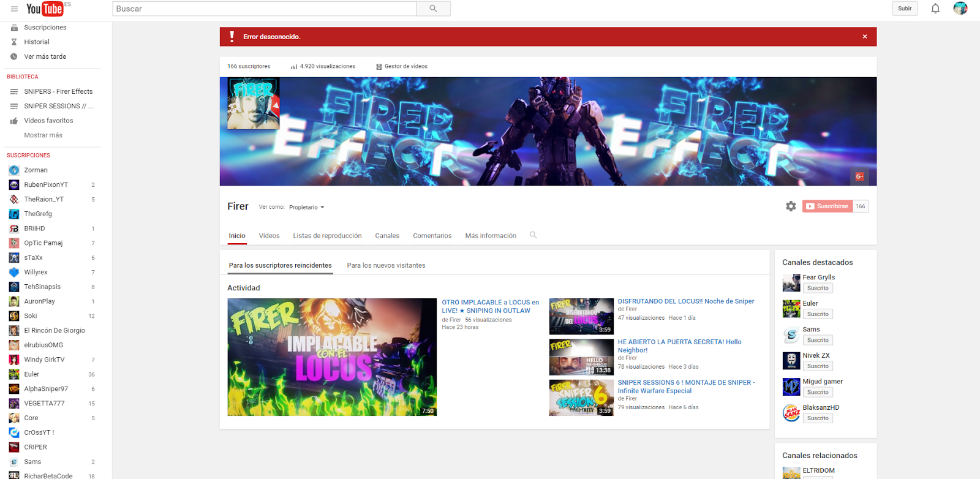Open Willyrex channel icon
The image size is (980, 479).
tap(14, 272)
